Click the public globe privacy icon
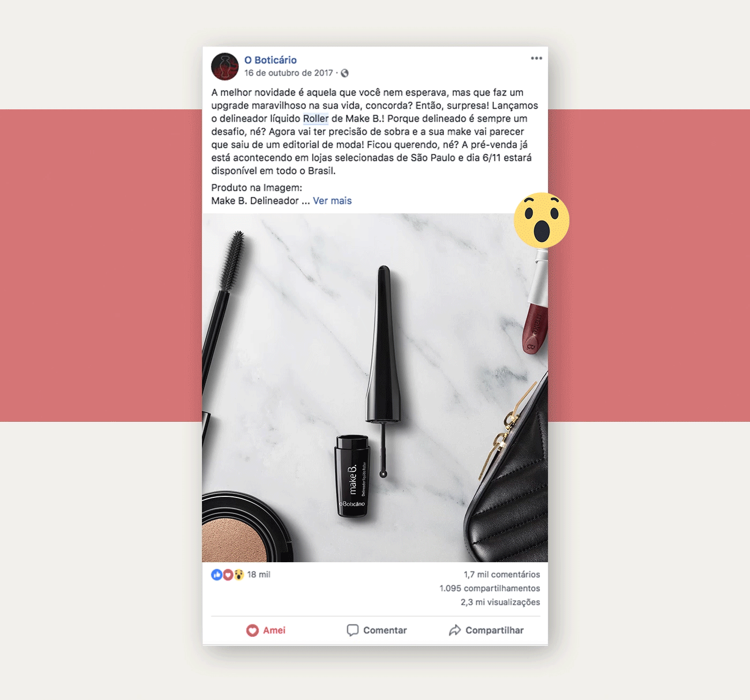750x700 pixels. [344, 73]
